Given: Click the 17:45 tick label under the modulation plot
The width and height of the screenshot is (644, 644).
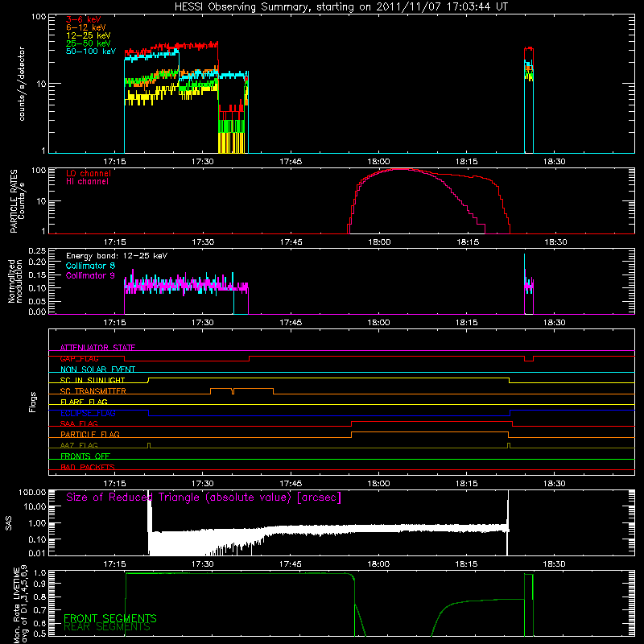Looking at the screenshot, I should 291,323.
